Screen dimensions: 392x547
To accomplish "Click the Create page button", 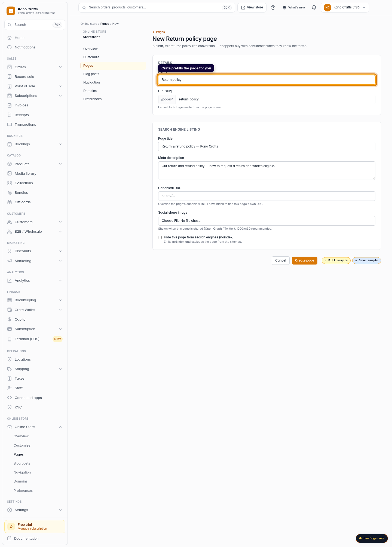I will 305,260.
